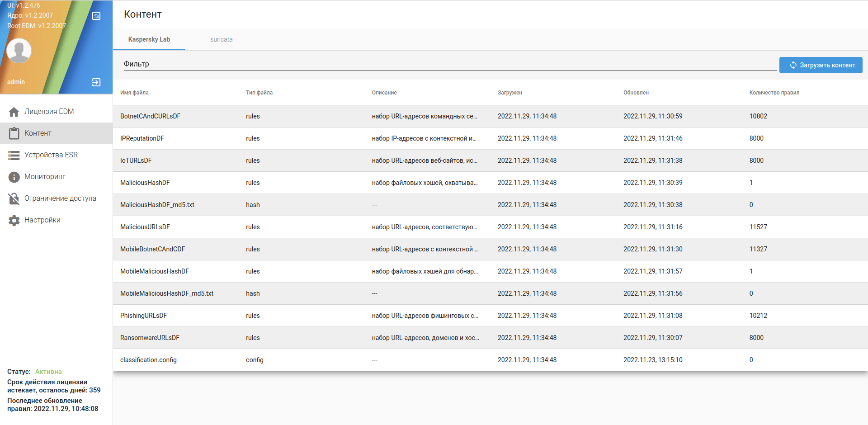Click the Тип файла column header
This screenshot has width=868, height=425.
click(259, 93)
